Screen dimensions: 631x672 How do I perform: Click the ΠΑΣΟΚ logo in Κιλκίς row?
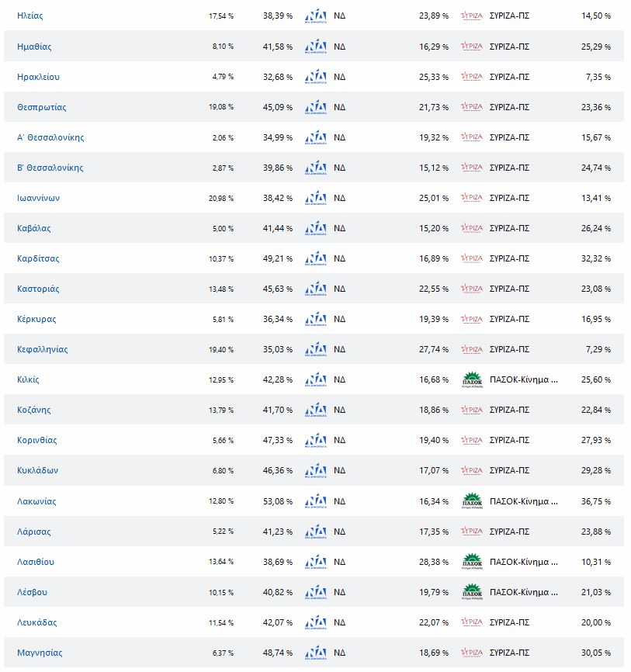pos(471,379)
